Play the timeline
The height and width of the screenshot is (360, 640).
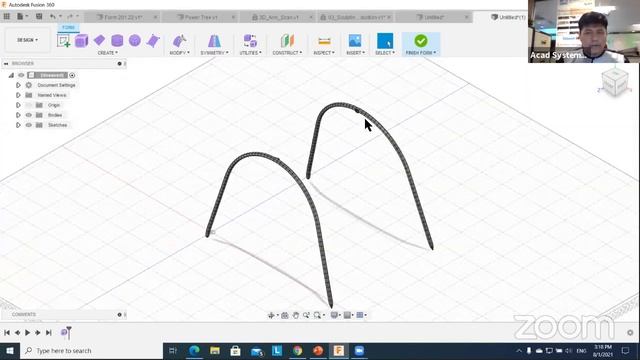point(27,333)
